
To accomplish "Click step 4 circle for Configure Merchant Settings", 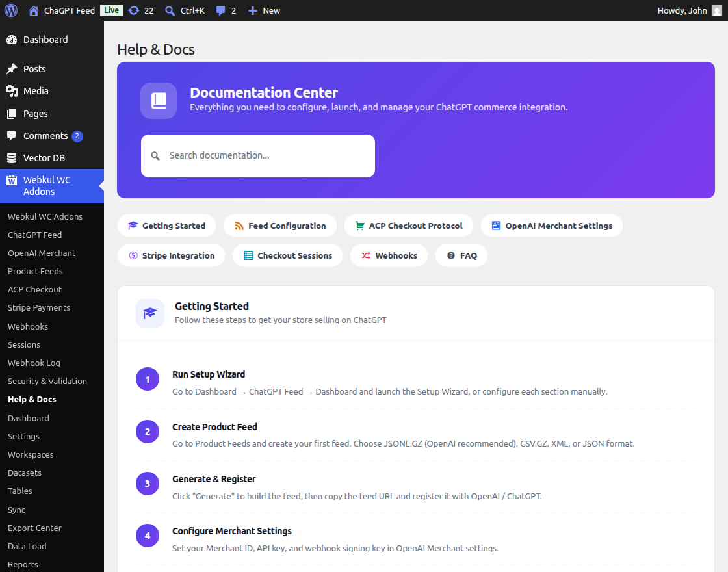I will pos(148,536).
